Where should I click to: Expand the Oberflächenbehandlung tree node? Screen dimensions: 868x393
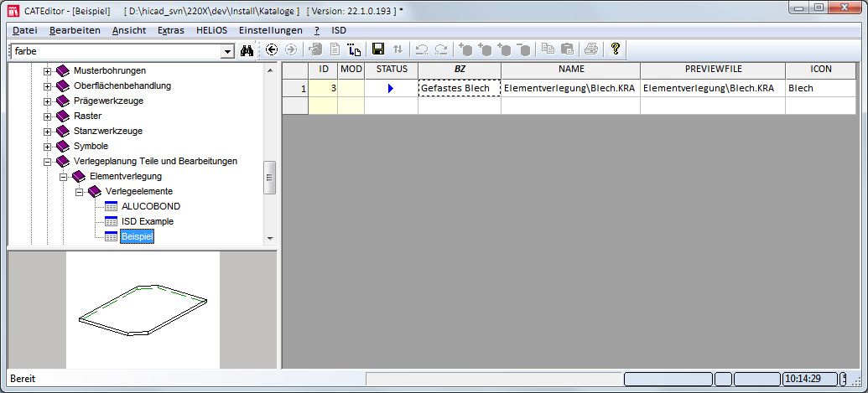(x=48, y=86)
